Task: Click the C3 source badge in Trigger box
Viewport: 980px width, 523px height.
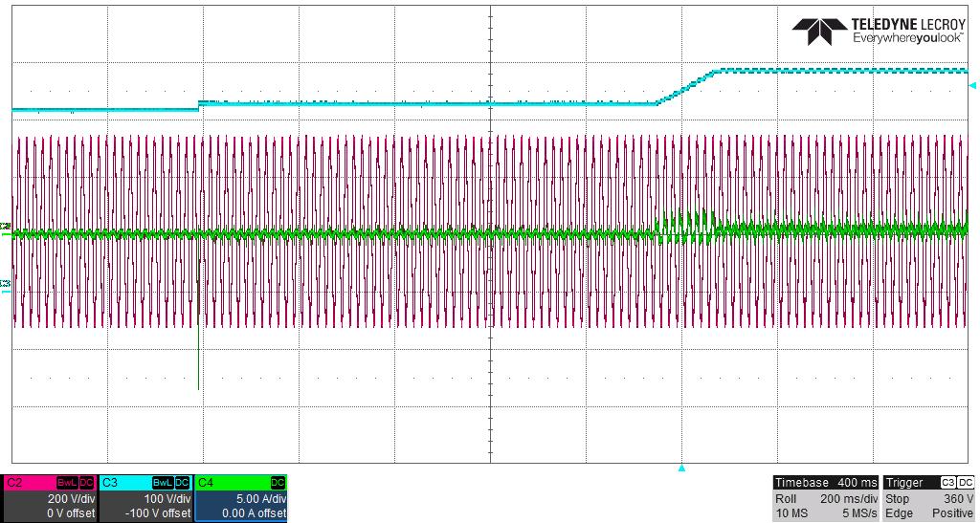Action: (x=948, y=483)
